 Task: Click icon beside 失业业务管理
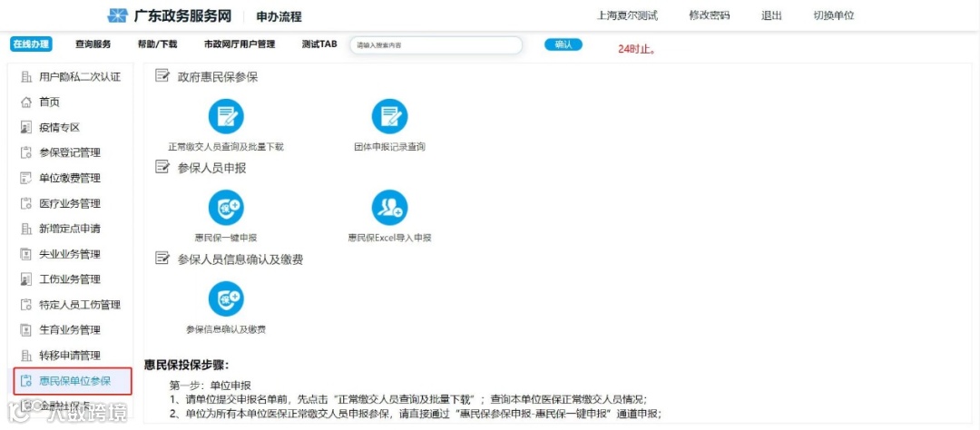26,254
